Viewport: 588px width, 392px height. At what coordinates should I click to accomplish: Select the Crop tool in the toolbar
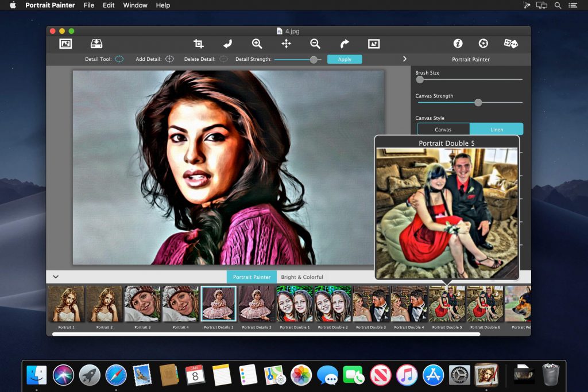click(x=199, y=44)
